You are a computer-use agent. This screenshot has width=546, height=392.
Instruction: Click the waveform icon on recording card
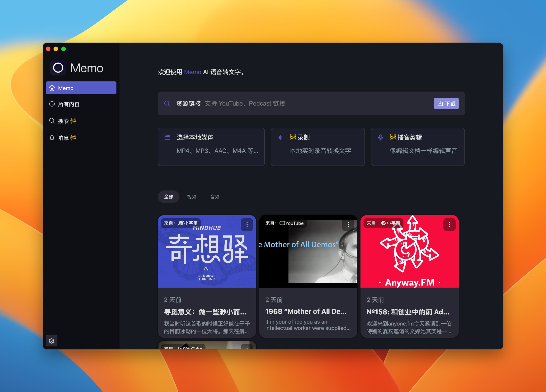point(280,137)
